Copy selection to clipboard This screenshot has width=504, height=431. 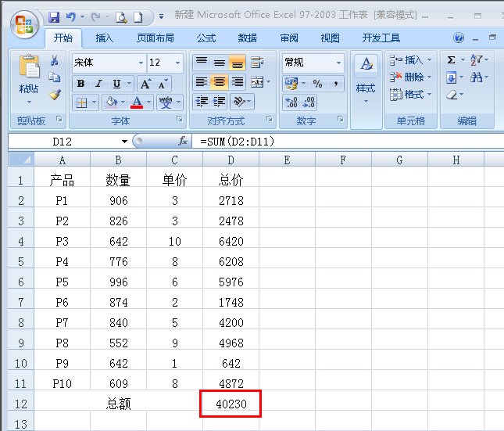[x=55, y=77]
